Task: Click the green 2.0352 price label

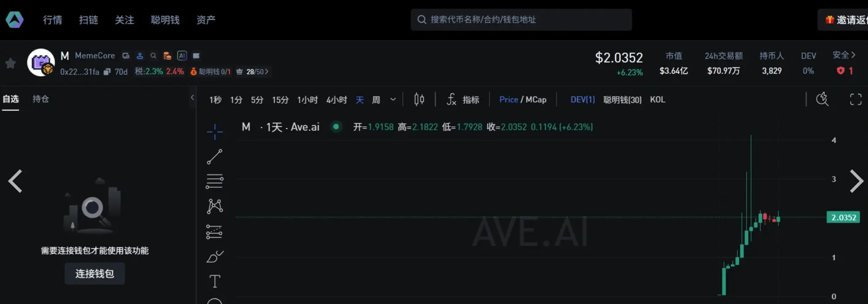Action: pyautogui.click(x=843, y=217)
